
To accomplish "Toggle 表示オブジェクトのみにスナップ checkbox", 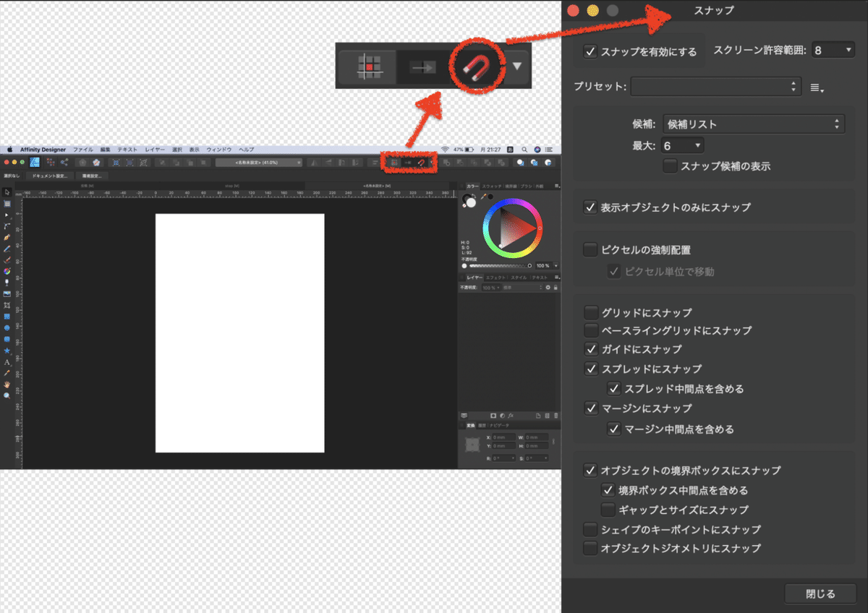I will [x=590, y=207].
